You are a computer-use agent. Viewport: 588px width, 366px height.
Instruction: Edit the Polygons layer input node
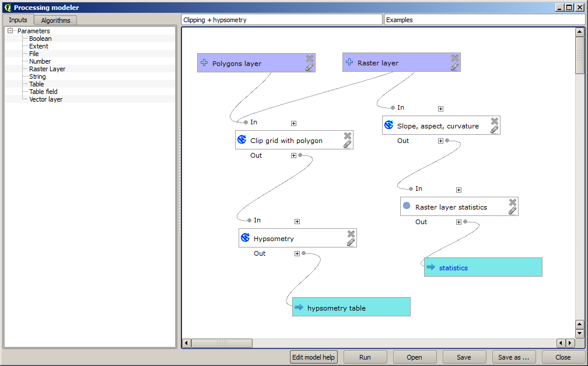coord(309,67)
